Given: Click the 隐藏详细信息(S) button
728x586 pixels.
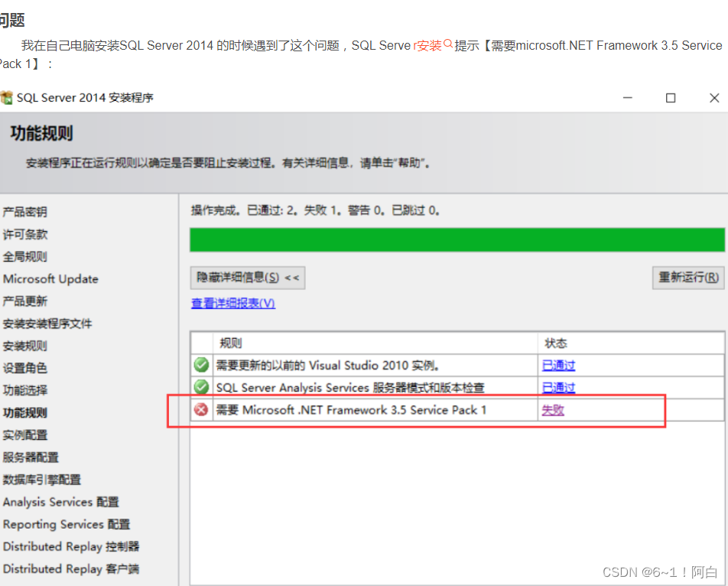Looking at the screenshot, I should click(x=248, y=278).
